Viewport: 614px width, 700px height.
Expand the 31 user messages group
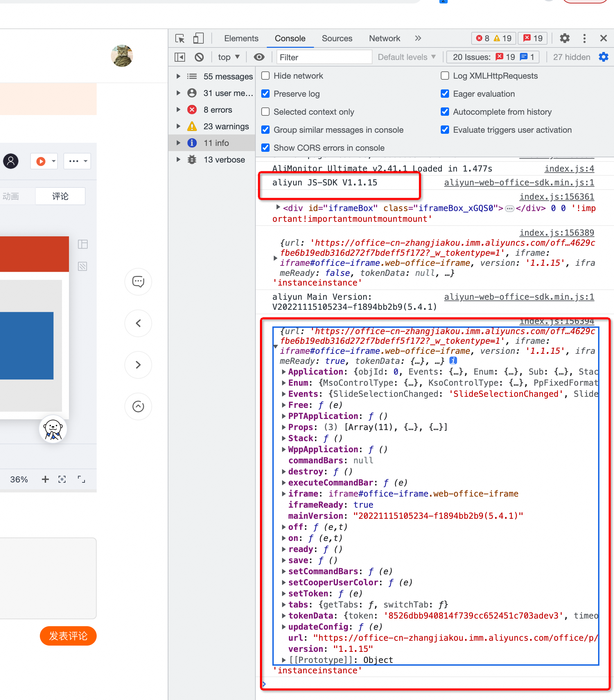click(x=178, y=93)
